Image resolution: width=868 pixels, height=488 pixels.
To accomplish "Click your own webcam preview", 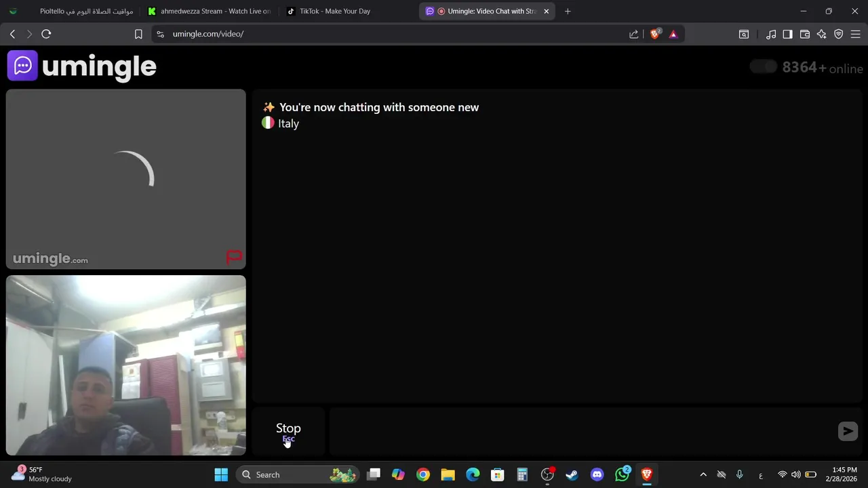I will [126, 365].
